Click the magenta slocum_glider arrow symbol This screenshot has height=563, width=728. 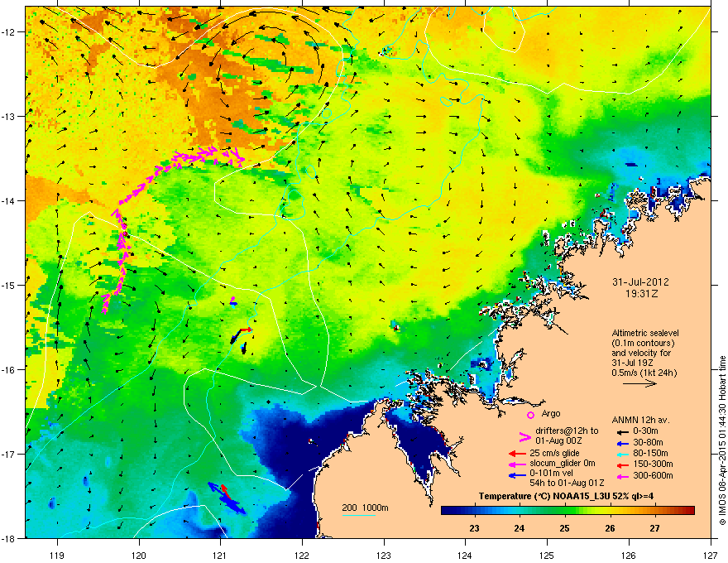[x=517, y=464]
